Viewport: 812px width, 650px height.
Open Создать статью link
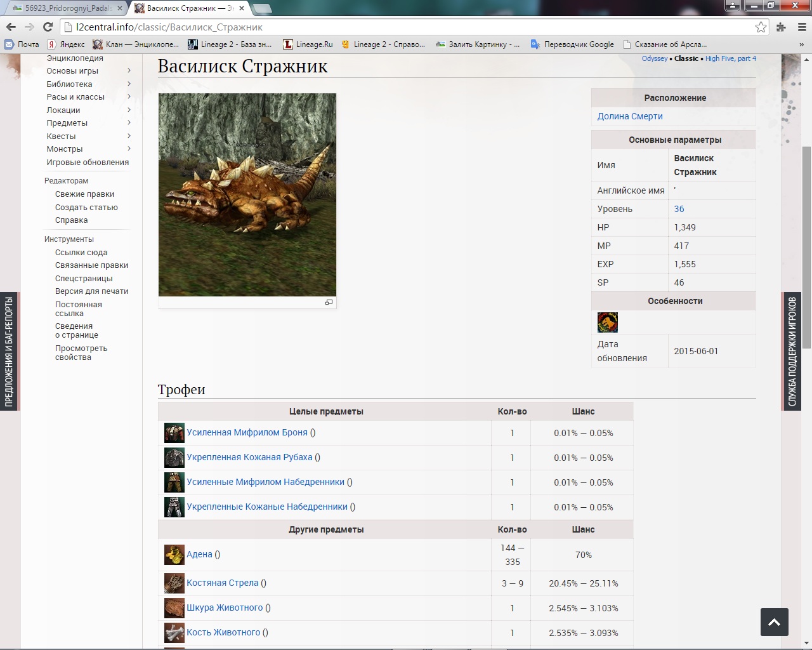click(x=86, y=208)
